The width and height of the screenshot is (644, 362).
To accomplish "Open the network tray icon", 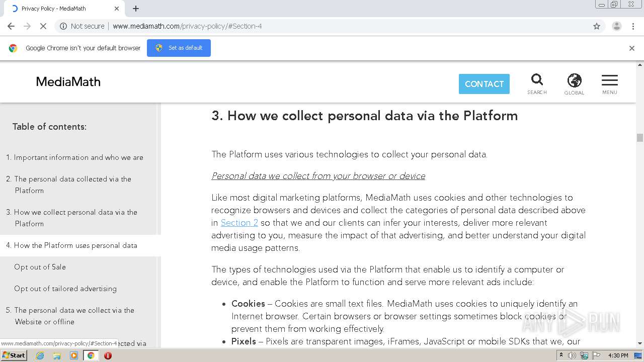I will point(584,355).
